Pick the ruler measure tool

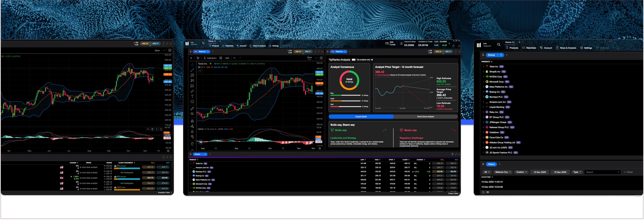[x=192, y=109]
